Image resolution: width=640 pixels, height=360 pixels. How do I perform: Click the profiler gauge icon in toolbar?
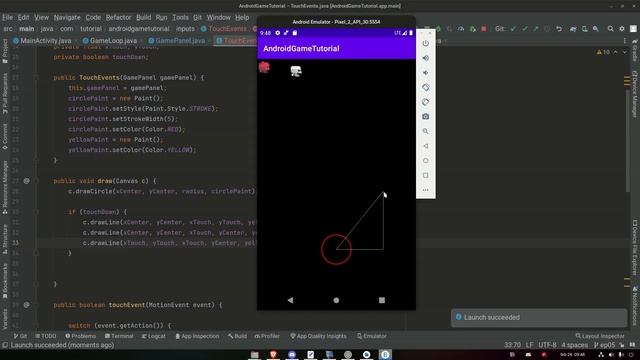(x=461, y=29)
